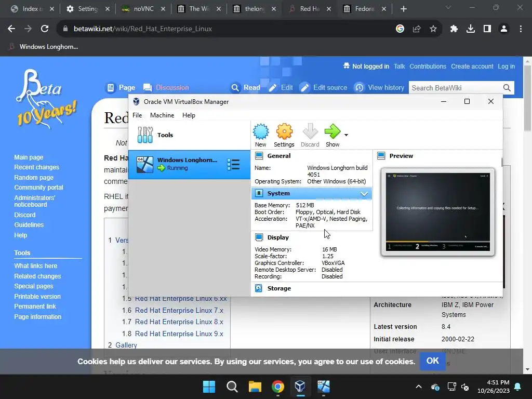Switch to the Settings browser tab

(88, 9)
